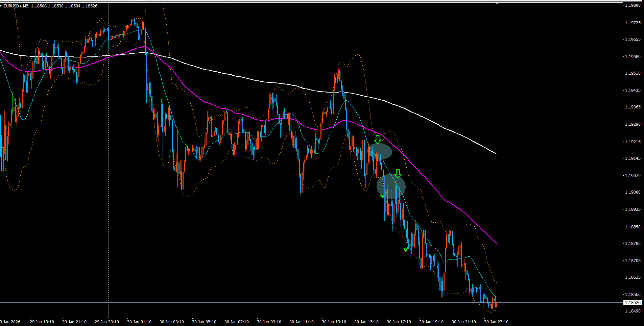
Task: Click the EURUSD+,M5 chart title text
Action: click(16, 6)
